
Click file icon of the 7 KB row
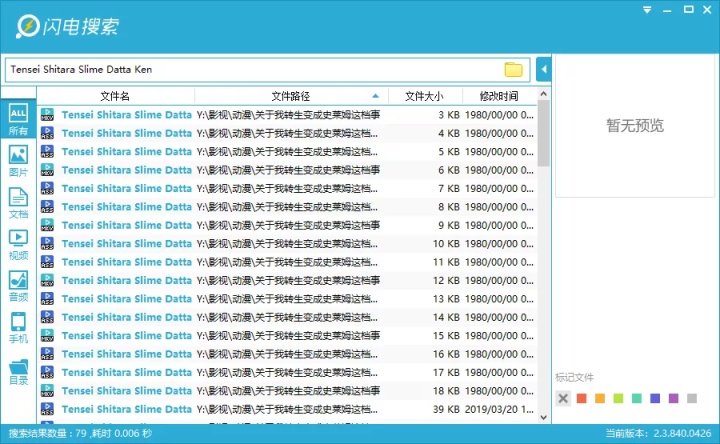[x=47, y=188]
